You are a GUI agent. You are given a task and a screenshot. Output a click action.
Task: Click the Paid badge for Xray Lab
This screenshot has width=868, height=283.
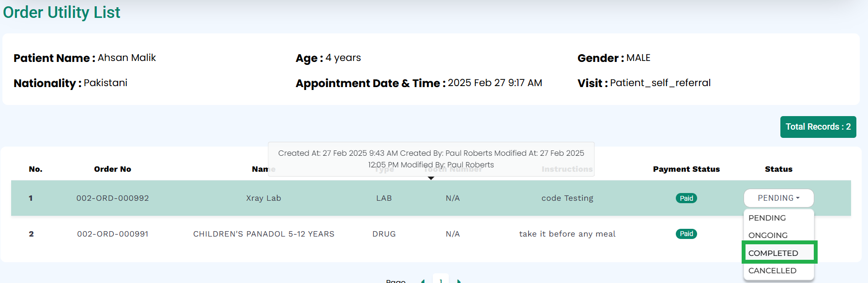point(686,198)
